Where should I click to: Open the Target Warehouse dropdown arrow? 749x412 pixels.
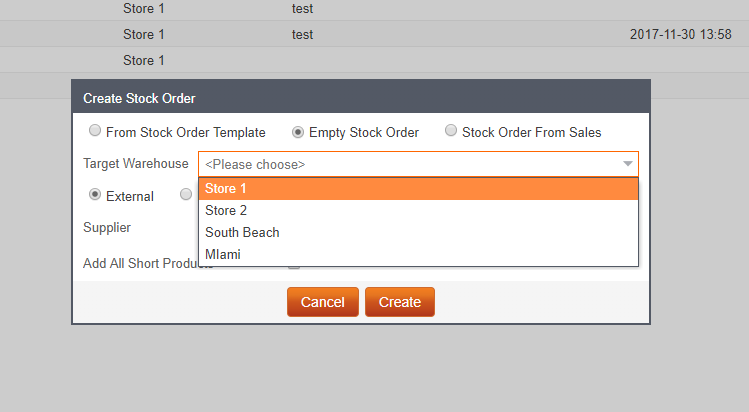[x=628, y=164]
